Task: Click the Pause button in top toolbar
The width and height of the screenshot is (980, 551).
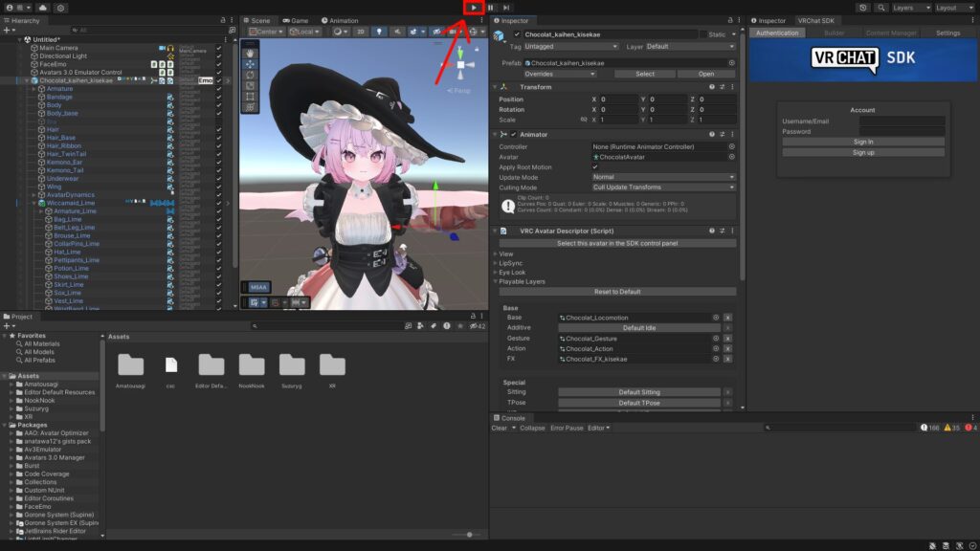Action: (x=490, y=8)
